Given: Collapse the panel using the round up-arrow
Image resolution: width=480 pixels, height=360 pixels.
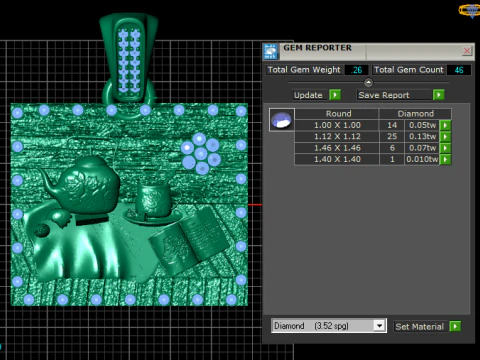Looking at the screenshot, I should point(368,82).
